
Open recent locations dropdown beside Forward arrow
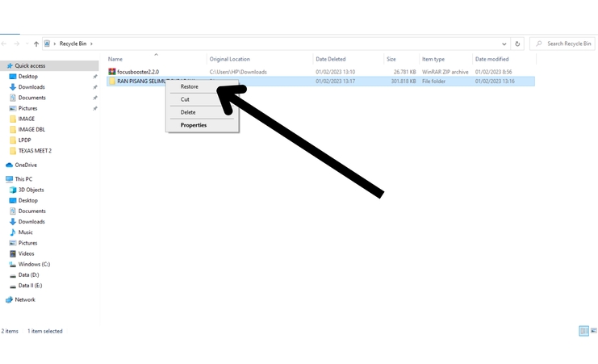pos(27,44)
